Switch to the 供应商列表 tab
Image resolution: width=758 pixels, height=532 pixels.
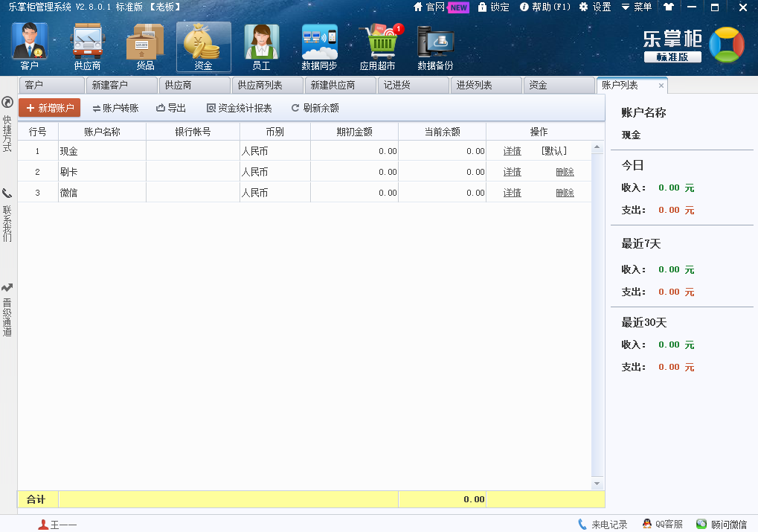[x=268, y=85]
